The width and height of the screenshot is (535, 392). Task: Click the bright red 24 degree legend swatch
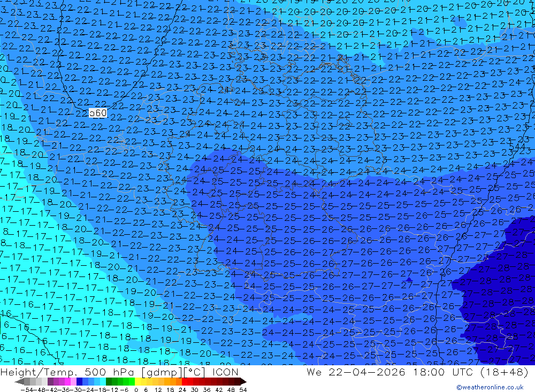[185, 381]
